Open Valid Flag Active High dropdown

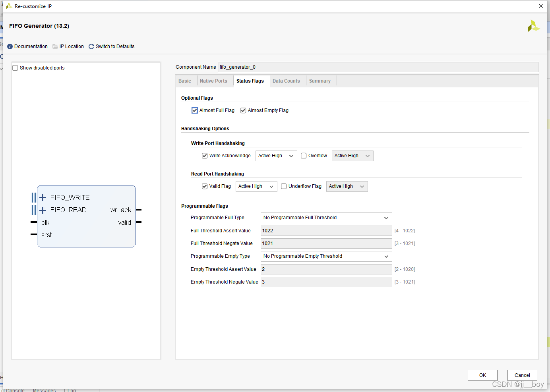[256, 186]
